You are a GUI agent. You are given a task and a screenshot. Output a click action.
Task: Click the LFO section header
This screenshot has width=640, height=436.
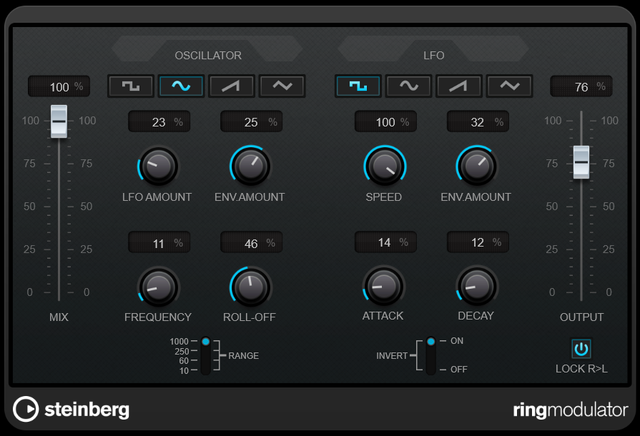[x=433, y=55]
